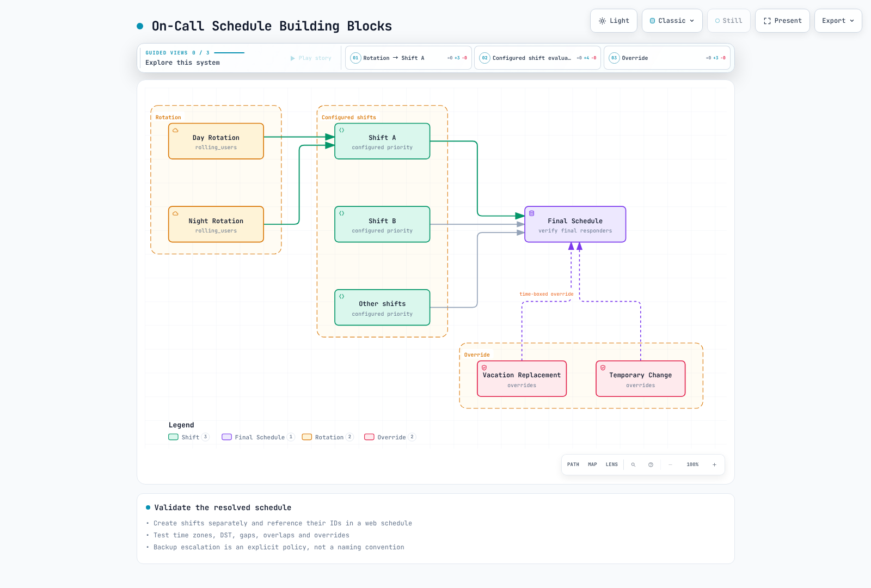Switch to PATH mode
Screen dimensions: 871x588
[573, 465]
